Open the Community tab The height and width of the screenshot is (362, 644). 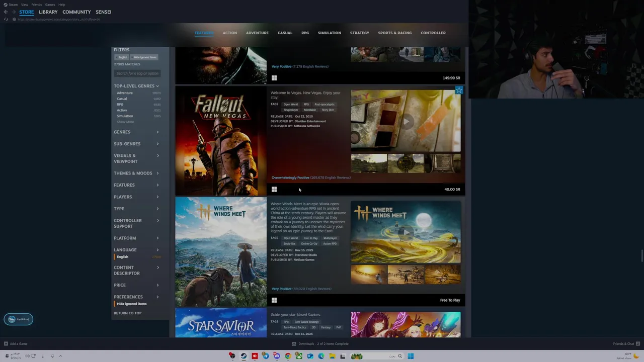click(76, 12)
